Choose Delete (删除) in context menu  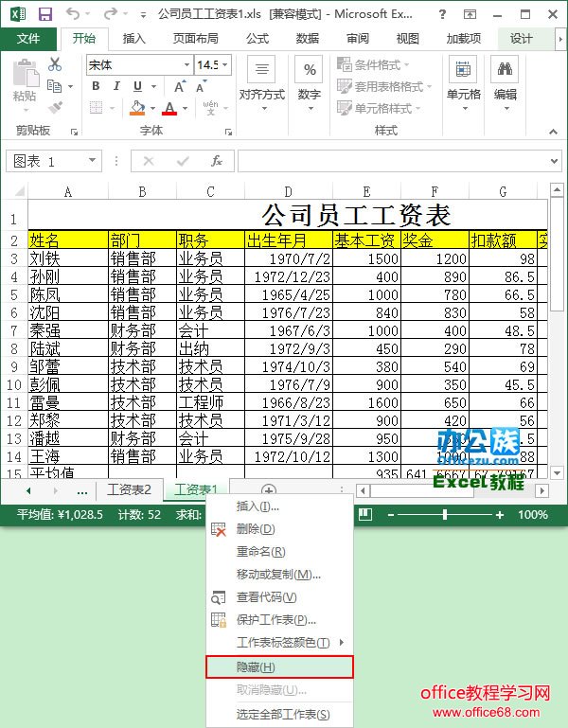click(279, 529)
